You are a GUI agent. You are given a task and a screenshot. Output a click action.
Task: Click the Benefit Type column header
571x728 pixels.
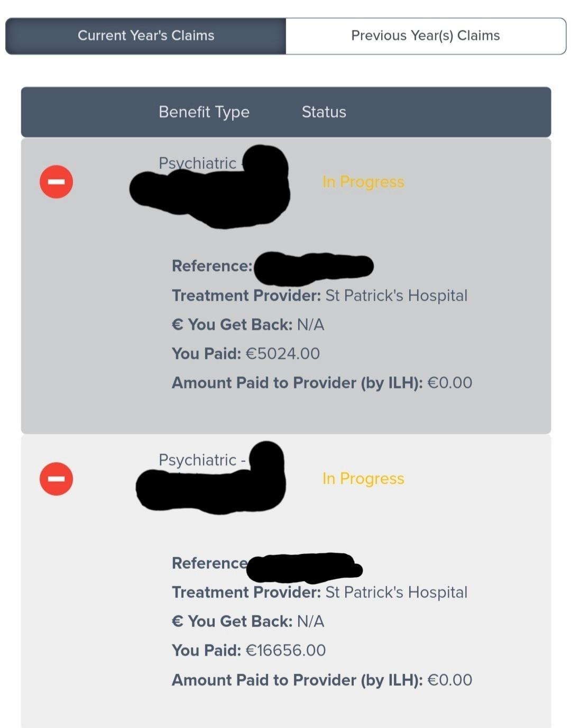tap(204, 112)
